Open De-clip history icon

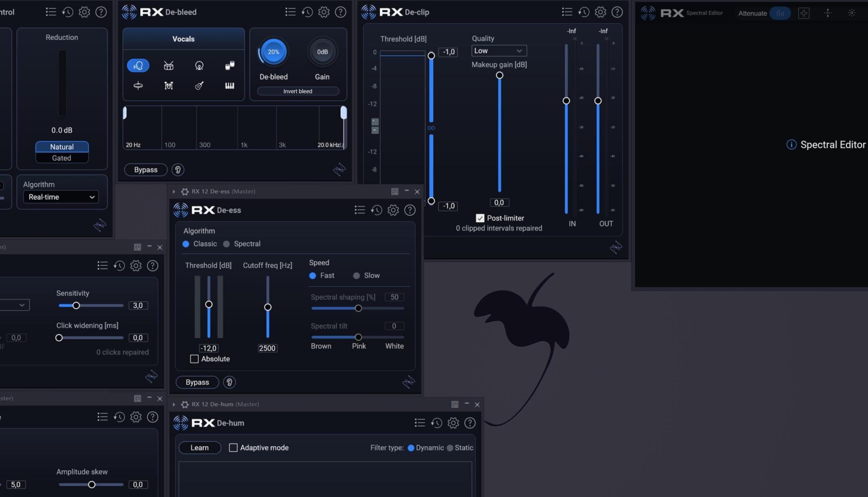pyautogui.click(x=584, y=12)
